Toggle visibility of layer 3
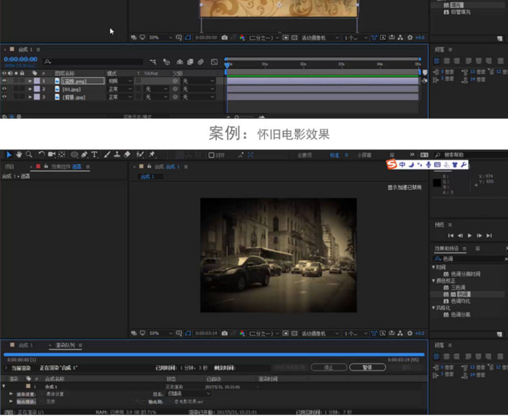This screenshot has width=508, height=420. (x=4, y=97)
